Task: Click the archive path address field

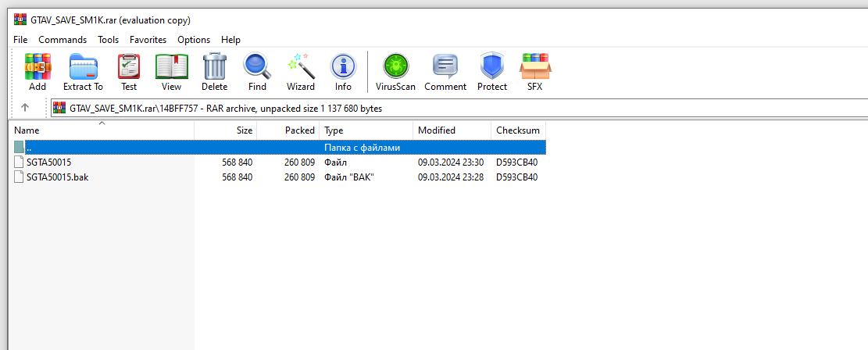Action: pyautogui.click(x=459, y=108)
